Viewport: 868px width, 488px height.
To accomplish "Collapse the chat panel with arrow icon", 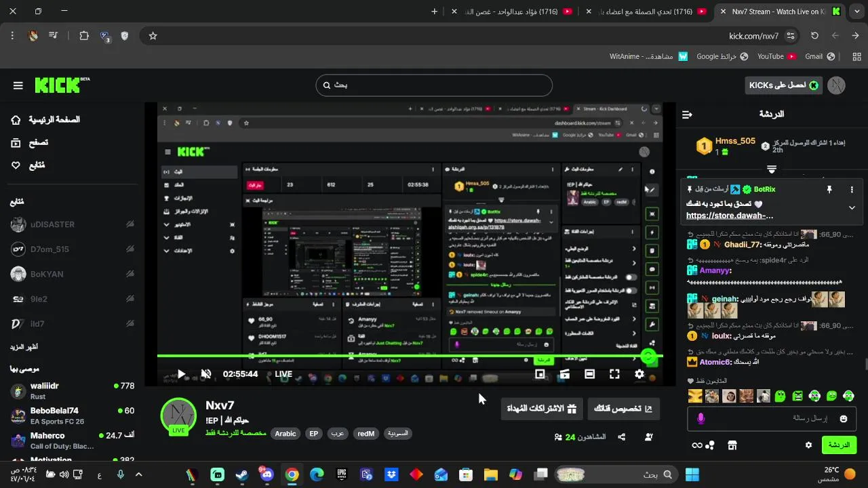I will coord(687,115).
